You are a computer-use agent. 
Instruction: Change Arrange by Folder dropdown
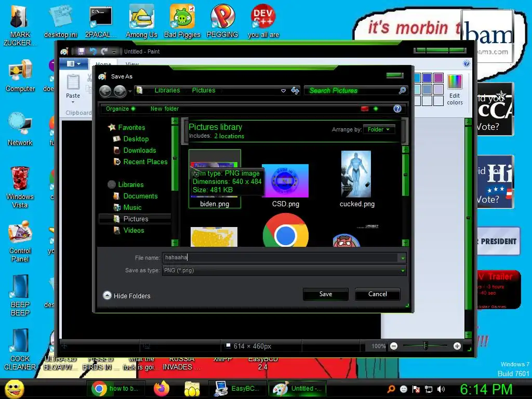[x=379, y=129]
